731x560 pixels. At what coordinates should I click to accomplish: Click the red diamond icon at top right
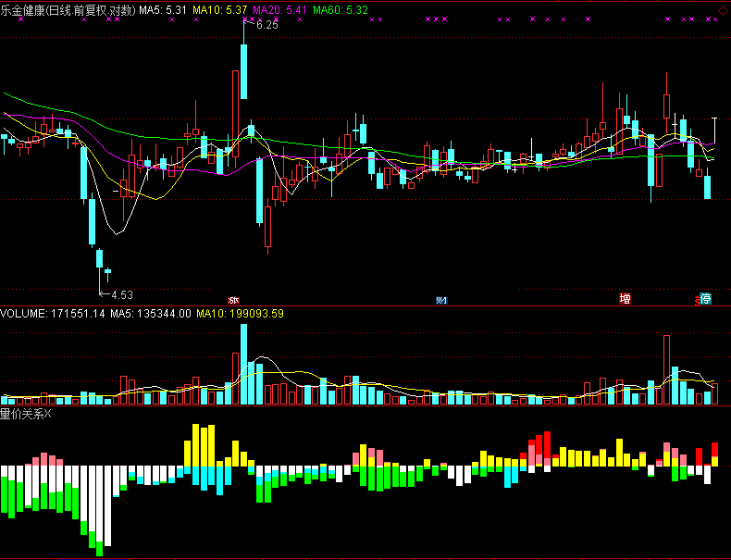(x=722, y=10)
